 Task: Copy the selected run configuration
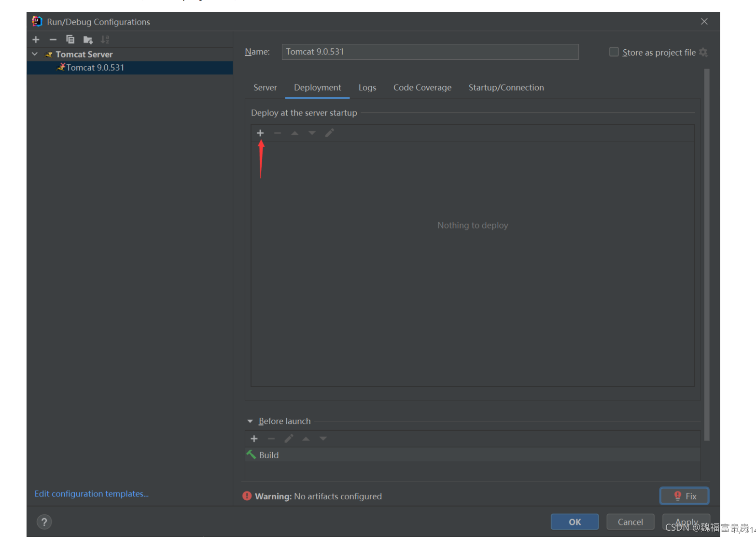pyautogui.click(x=70, y=40)
